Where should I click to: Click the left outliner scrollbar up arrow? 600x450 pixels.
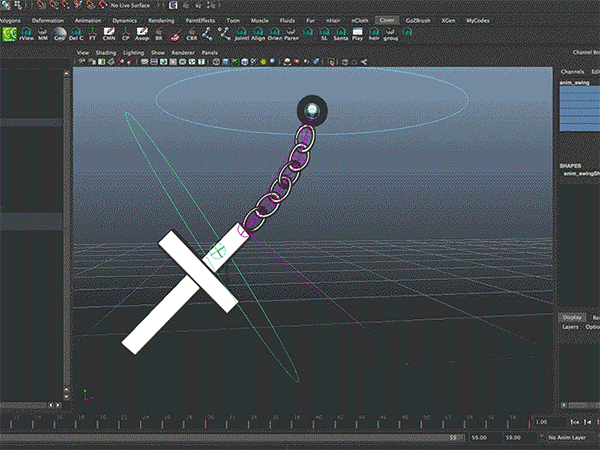pyautogui.click(x=67, y=73)
